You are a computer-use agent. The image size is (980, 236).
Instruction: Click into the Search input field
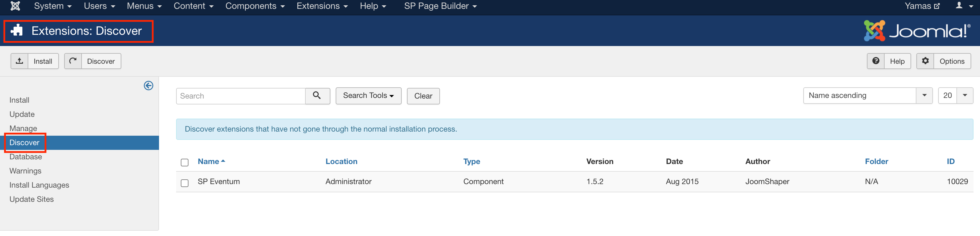coord(241,96)
